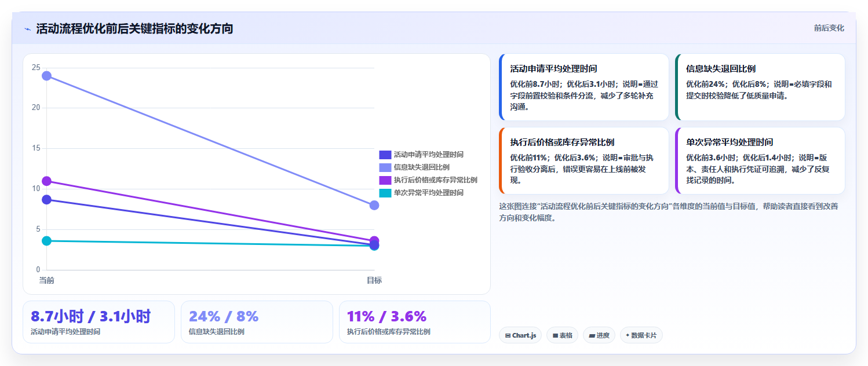Click the 8.7小时 / 3.1小时 stat value
This screenshot has width=868, height=366.
[x=91, y=316]
